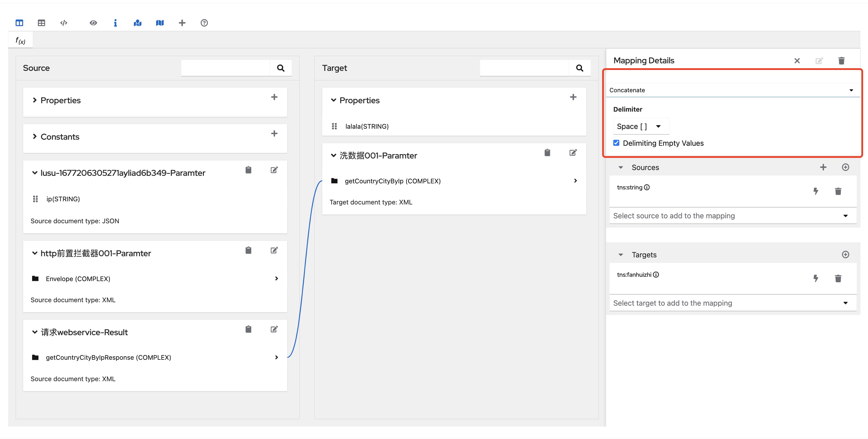Click the code namespace table icon
This screenshot has height=439, width=868.
coord(64,23)
